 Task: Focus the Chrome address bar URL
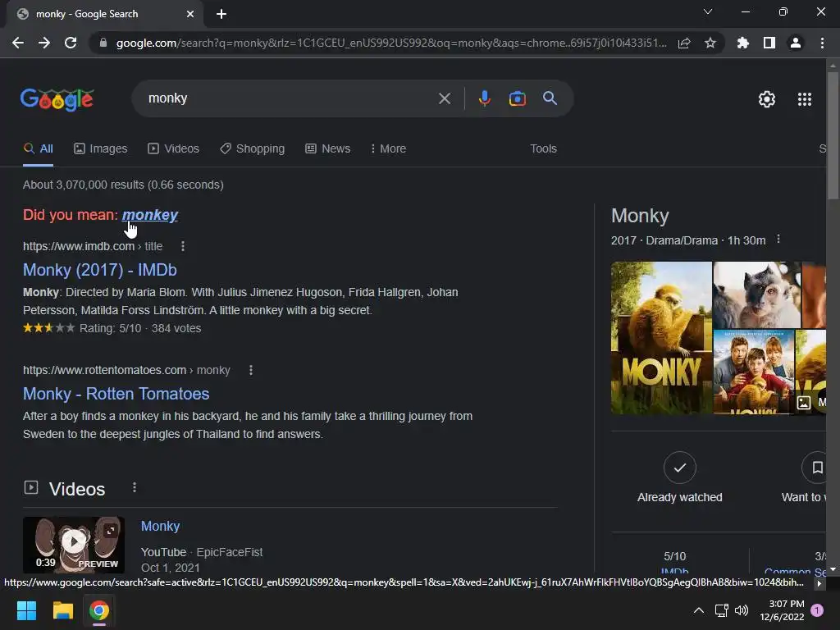click(x=391, y=43)
